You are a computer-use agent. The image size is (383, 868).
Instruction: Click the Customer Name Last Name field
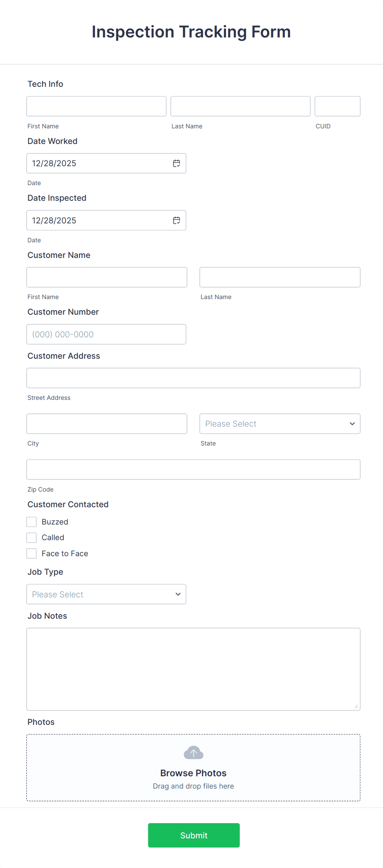(x=280, y=277)
